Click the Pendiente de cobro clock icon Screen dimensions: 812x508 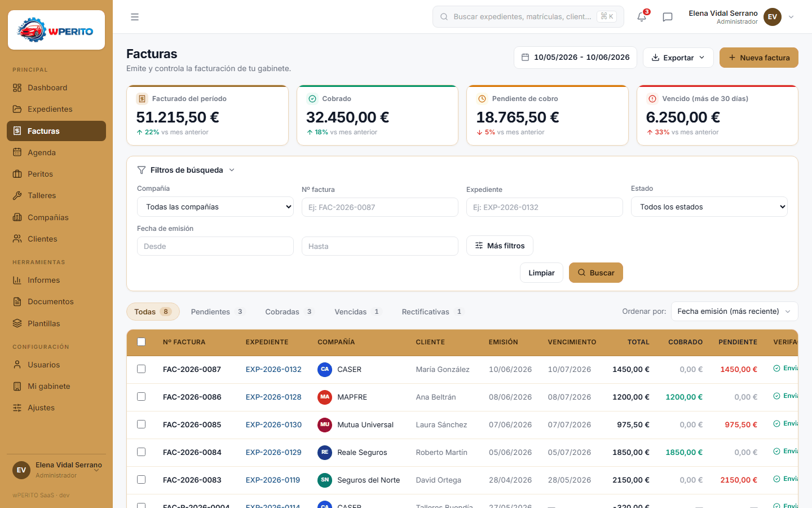tap(482, 99)
